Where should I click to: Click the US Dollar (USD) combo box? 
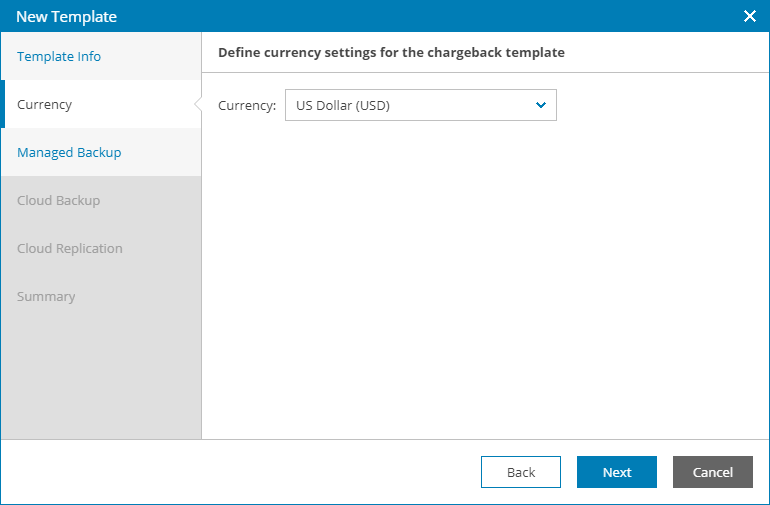410,105
